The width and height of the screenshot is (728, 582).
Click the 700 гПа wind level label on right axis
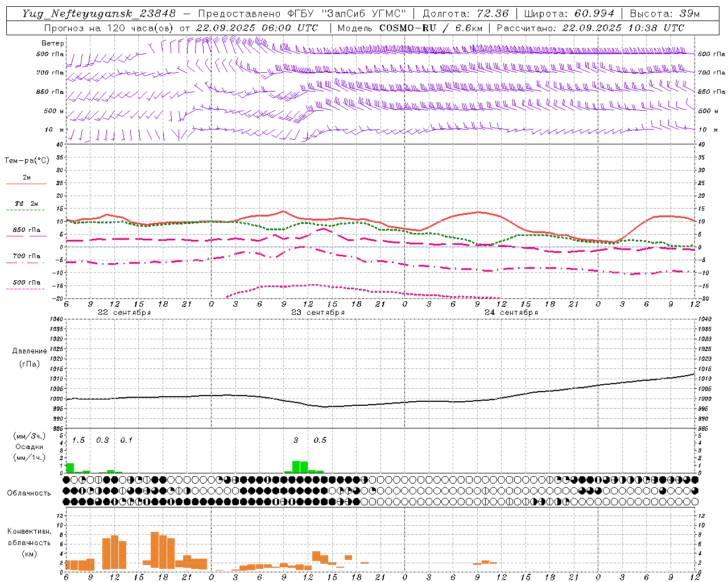[x=712, y=73]
